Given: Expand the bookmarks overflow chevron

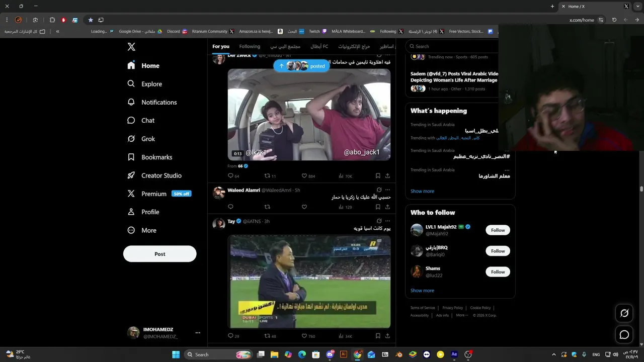Looking at the screenshot, I should pos(57,31).
